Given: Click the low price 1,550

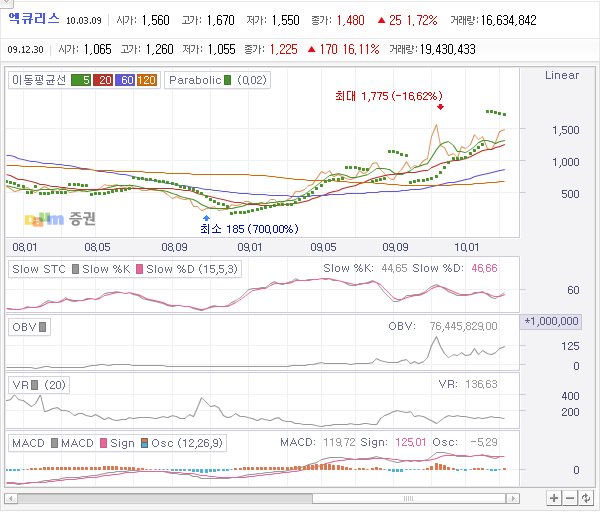Looking at the screenshot, I should (285, 20).
